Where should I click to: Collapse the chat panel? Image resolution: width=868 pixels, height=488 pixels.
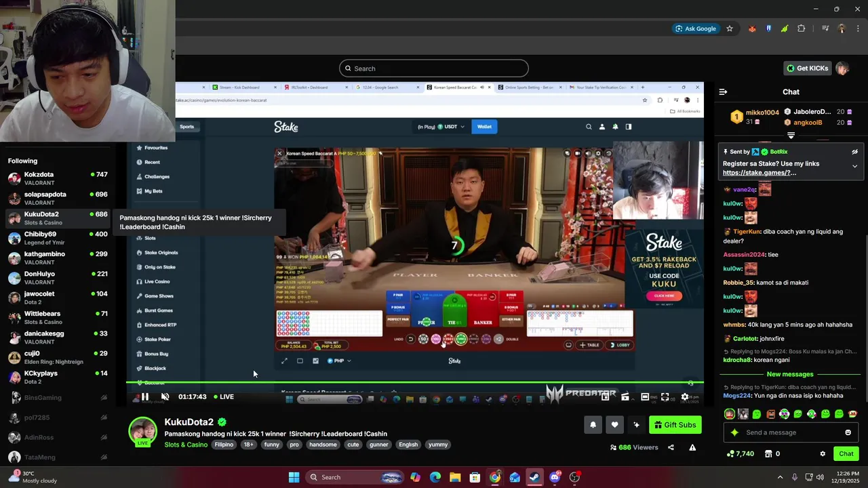click(723, 91)
